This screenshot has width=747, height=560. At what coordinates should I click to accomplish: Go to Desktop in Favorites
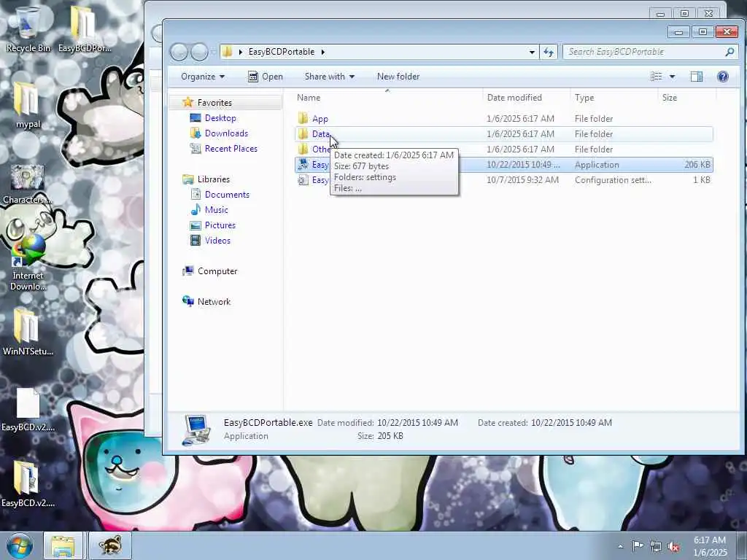point(220,118)
